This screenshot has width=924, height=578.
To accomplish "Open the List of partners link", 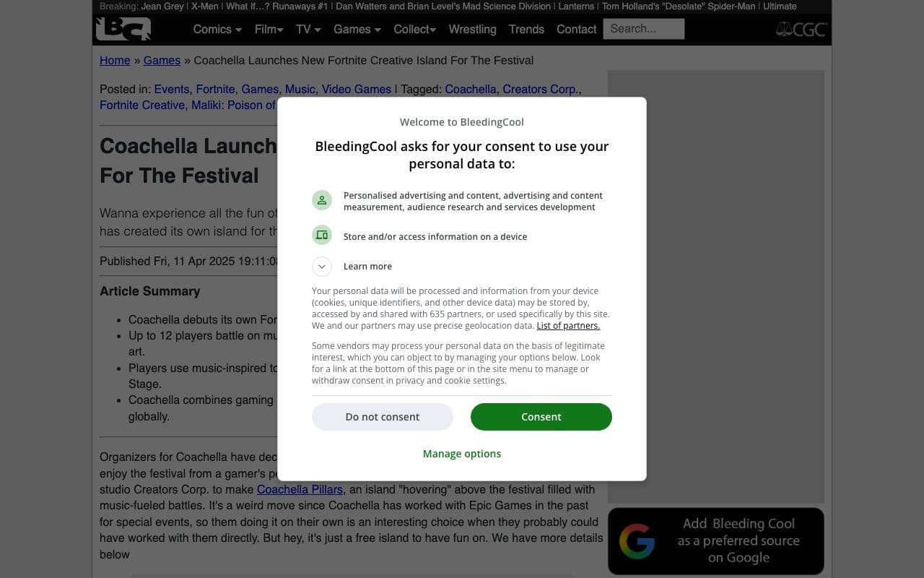I will 568,326.
